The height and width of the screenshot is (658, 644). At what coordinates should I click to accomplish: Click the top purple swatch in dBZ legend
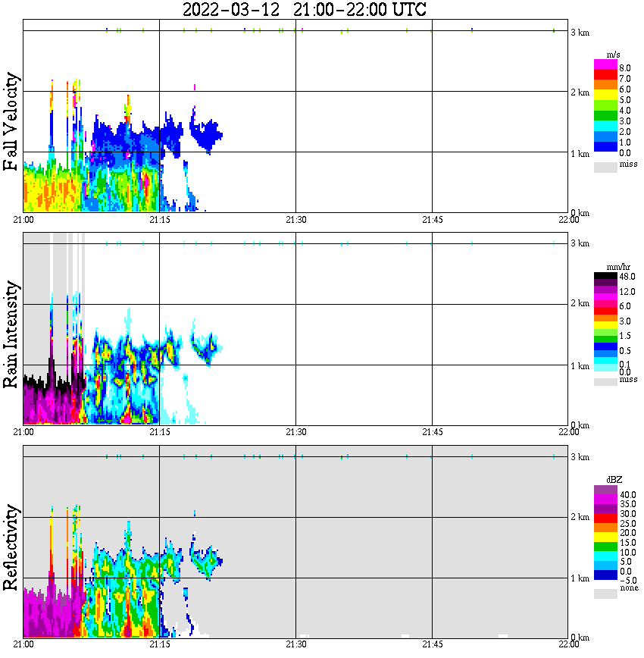[605, 490]
